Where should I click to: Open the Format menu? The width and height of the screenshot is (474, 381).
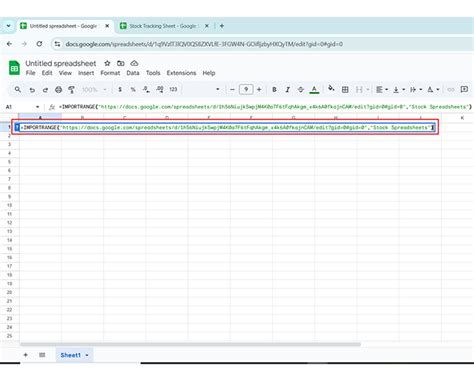click(x=110, y=73)
